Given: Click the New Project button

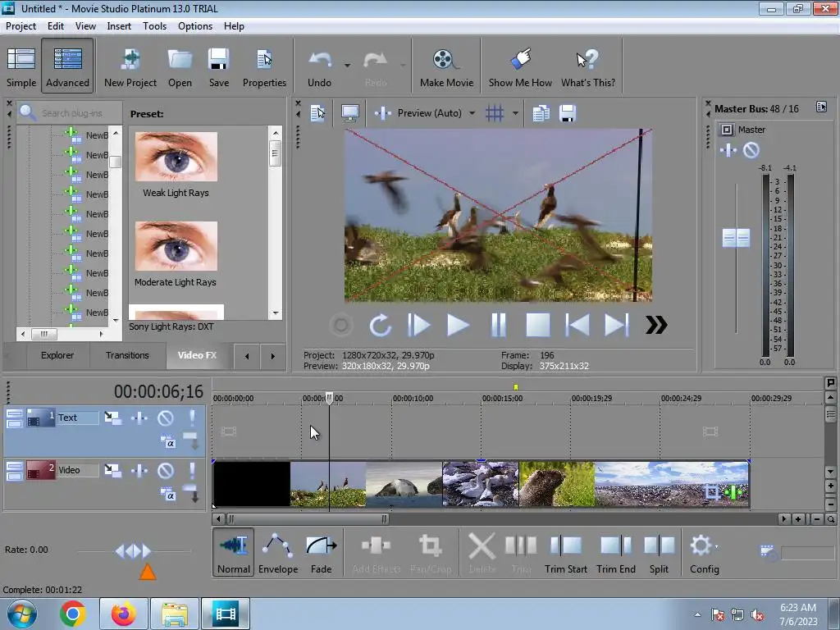Looking at the screenshot, I should pos(130,66).
